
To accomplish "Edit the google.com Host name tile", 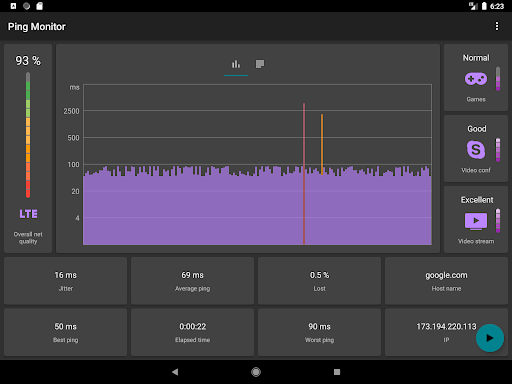I will click(x=446, y=281).
